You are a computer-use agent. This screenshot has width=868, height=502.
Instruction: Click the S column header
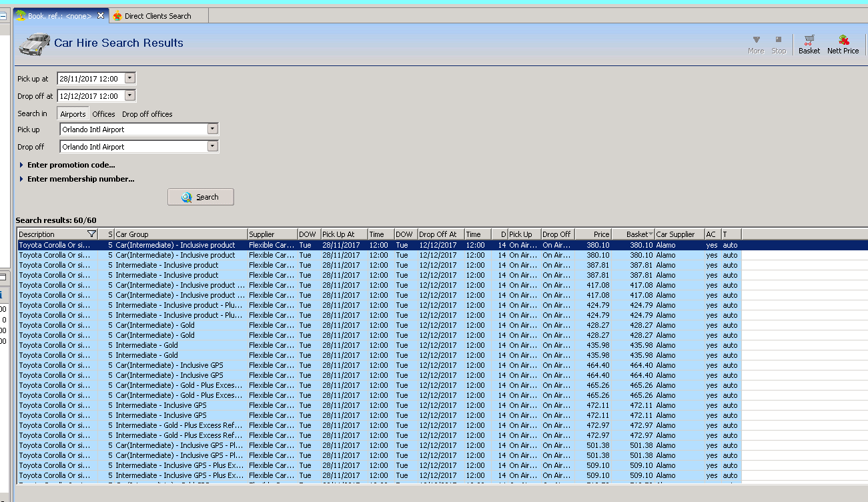106,234
